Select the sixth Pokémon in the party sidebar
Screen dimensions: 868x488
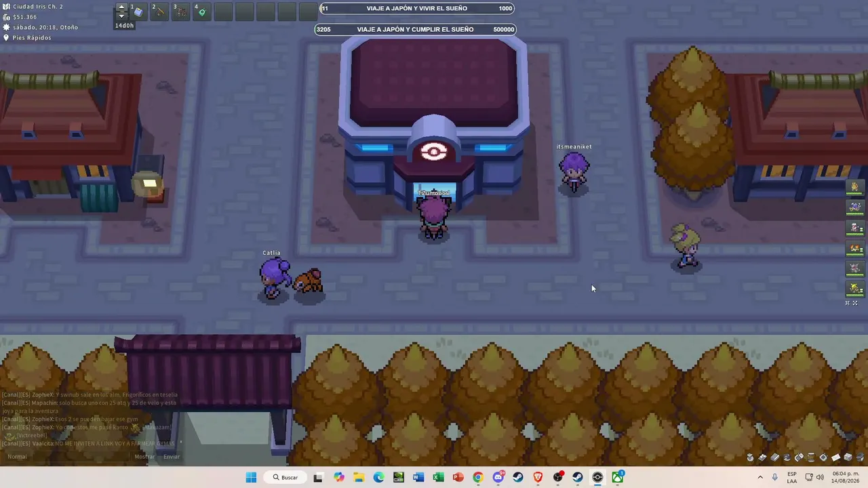[x=855, y=289]
